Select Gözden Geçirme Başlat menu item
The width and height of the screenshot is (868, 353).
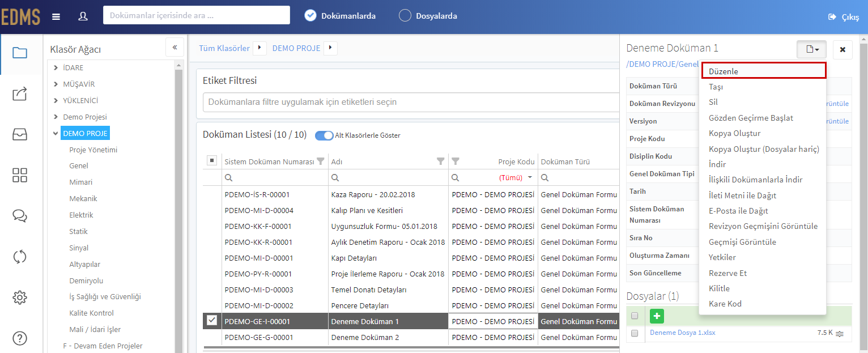pyautogui.click(x=764, y=118)
